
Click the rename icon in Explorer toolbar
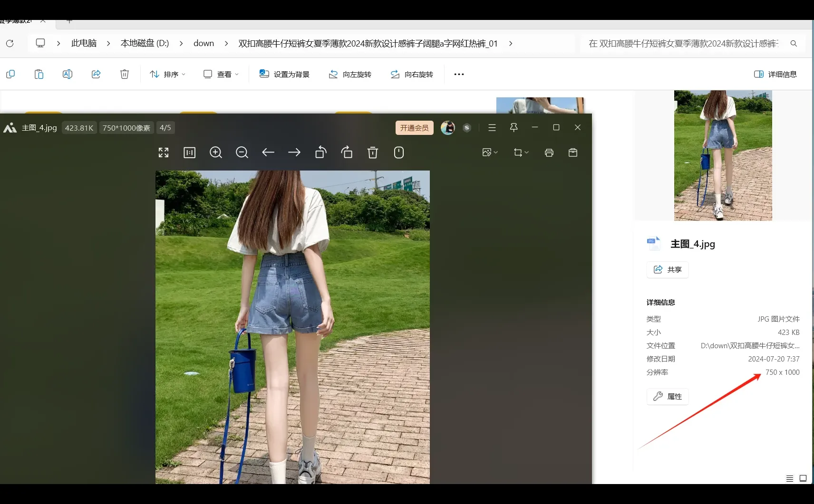click(67, 74)
